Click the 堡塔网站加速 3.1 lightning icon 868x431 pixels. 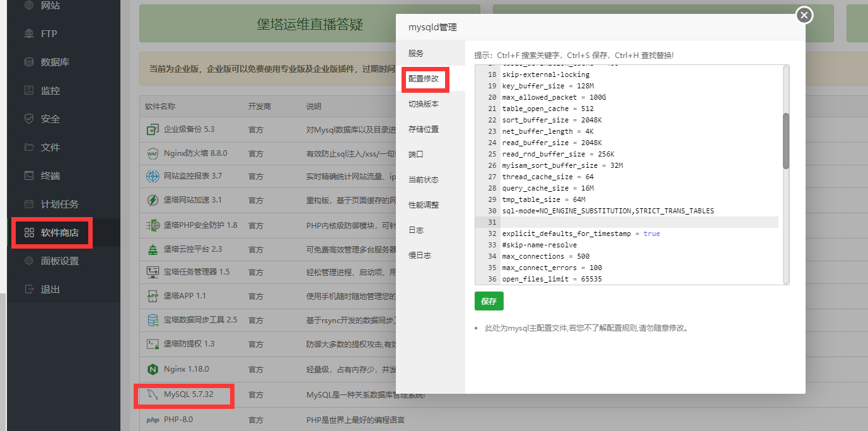pos(153,200)
